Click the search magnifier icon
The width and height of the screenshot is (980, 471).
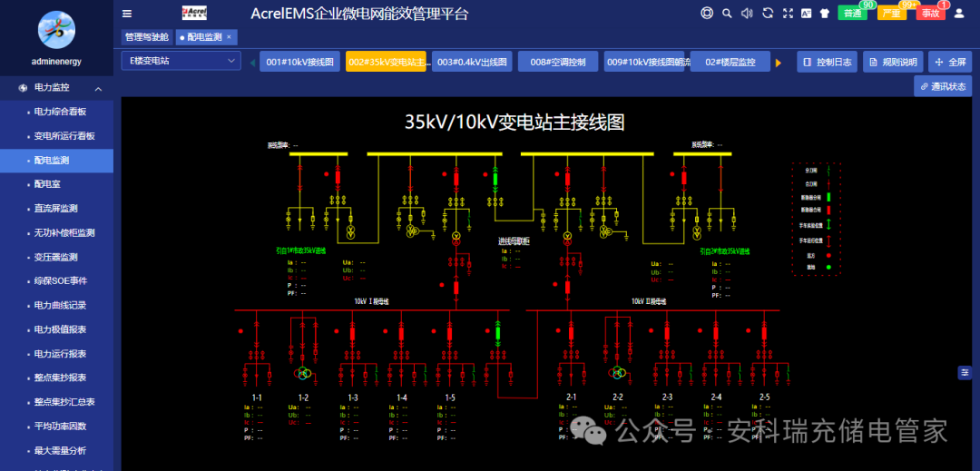[727, 13]
